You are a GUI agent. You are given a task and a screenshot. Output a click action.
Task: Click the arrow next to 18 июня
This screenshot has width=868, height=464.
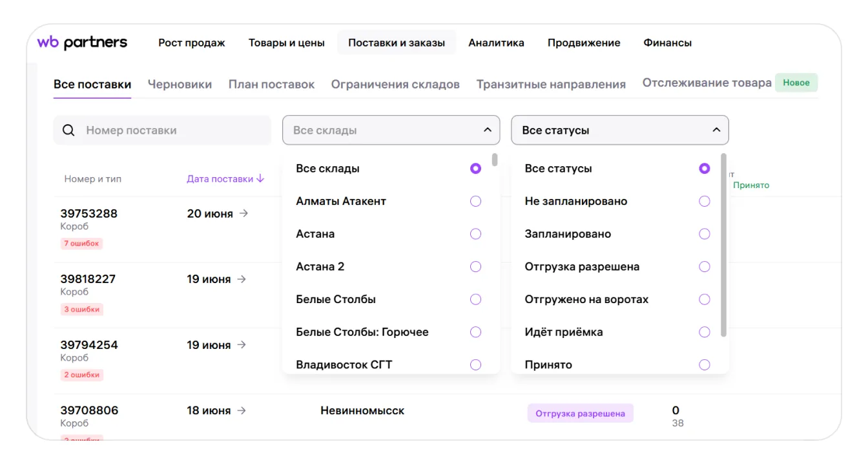coord(242,410)
